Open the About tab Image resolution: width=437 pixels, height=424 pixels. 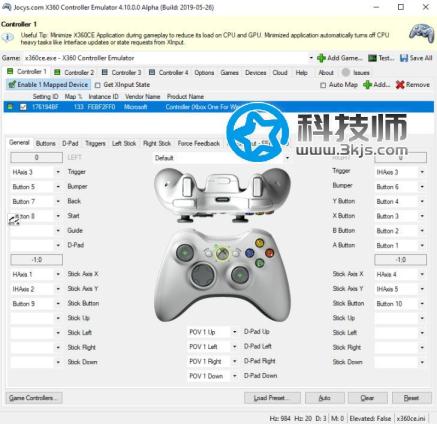click(326, 72)
